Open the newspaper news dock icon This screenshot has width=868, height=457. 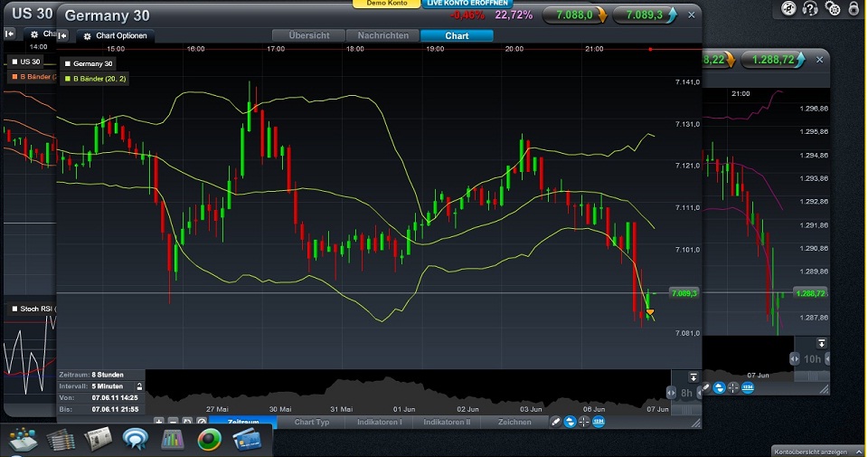click(98, 439)
